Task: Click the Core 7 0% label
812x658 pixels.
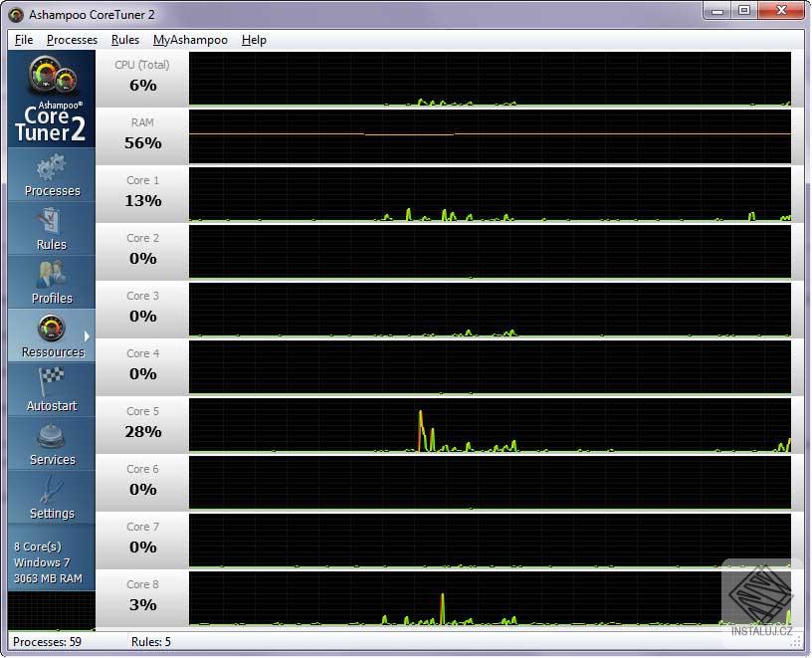Action: (x=142, y=539)
